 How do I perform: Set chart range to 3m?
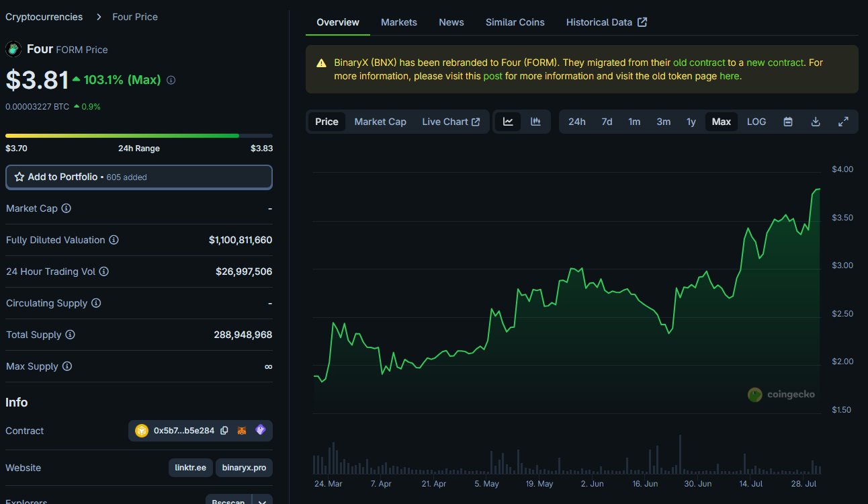click(x=663, y=122)
